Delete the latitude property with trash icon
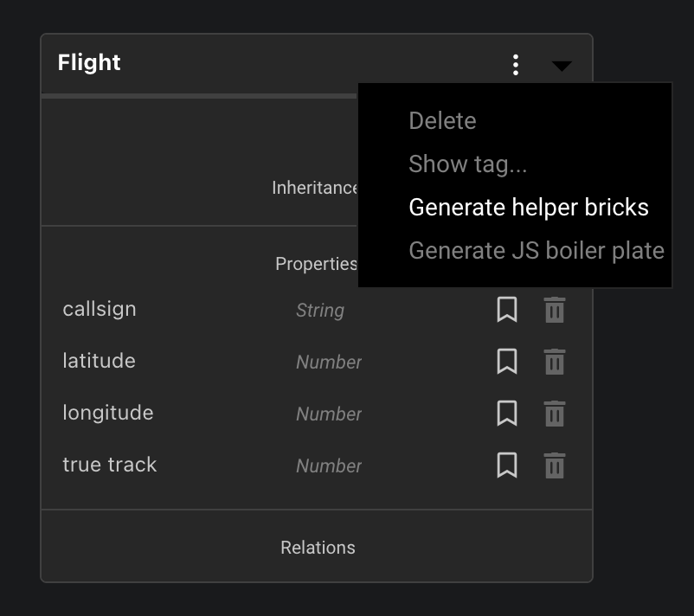This screenshot has height=616, width=694. point(555,362)
